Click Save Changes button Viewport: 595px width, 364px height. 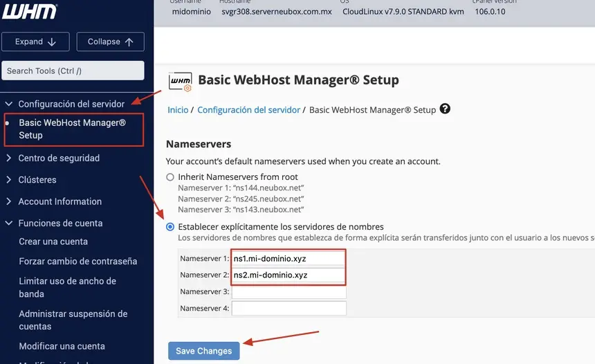tap(204, 351)
